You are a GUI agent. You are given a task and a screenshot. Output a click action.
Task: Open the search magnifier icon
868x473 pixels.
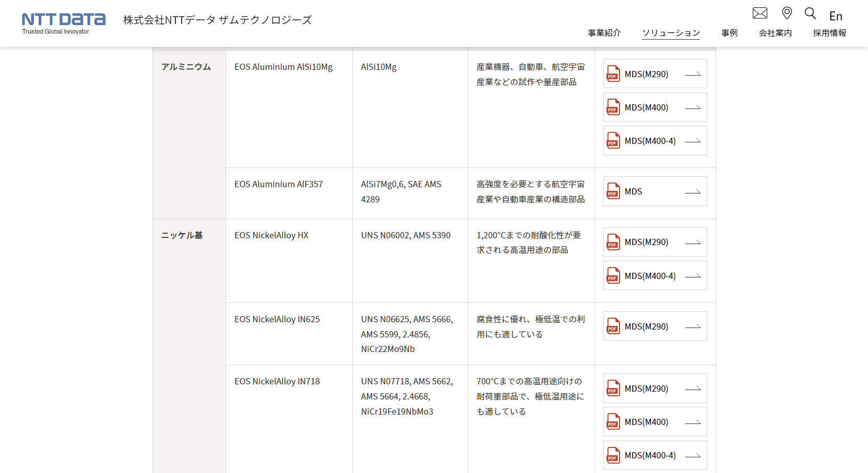click(x=810, y=13)
